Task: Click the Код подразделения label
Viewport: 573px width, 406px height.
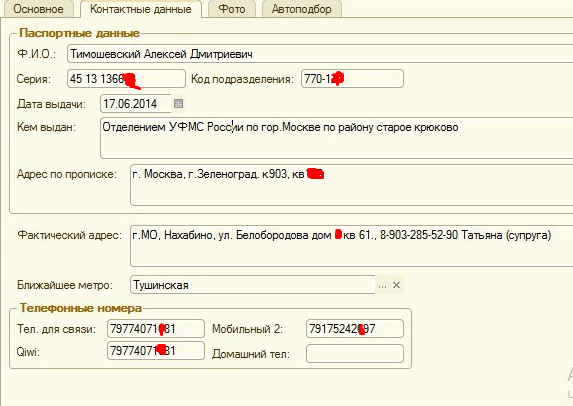Action: point(242,79)
